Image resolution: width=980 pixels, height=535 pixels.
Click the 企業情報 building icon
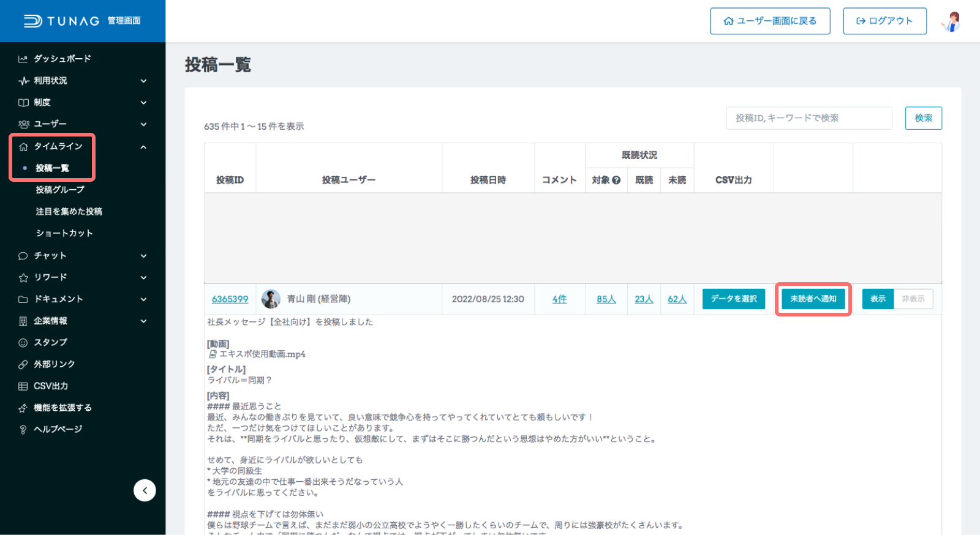tap(23, 321)
